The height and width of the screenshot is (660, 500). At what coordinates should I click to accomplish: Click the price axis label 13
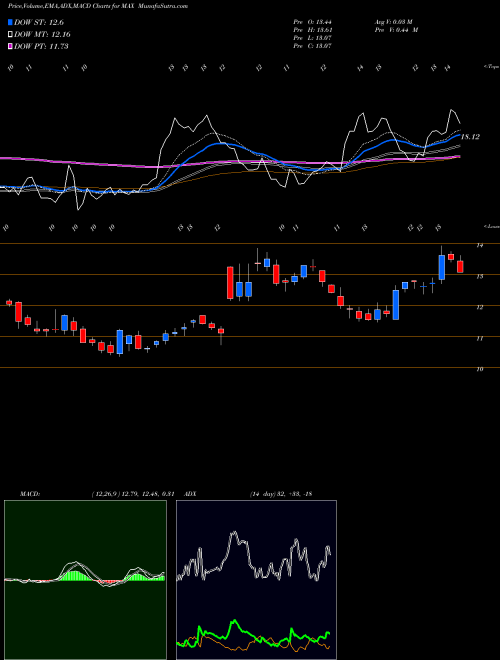pyautogui.click(x=479, y=276)
